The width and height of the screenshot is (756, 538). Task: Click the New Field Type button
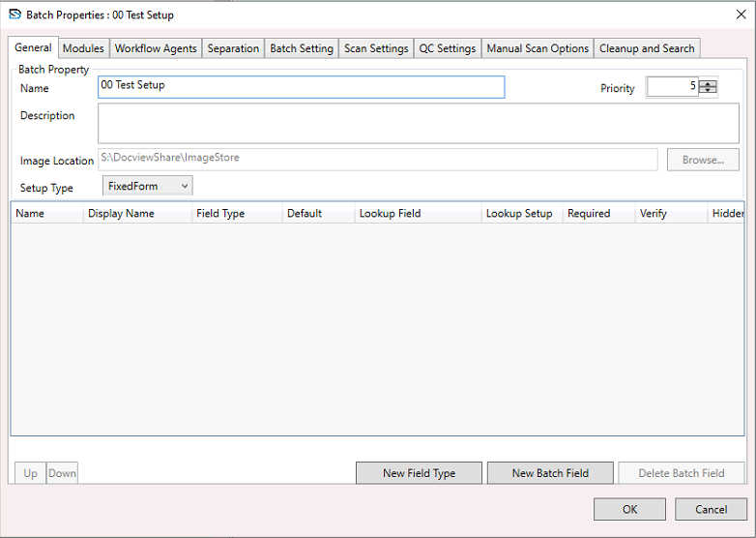[419, 473]
